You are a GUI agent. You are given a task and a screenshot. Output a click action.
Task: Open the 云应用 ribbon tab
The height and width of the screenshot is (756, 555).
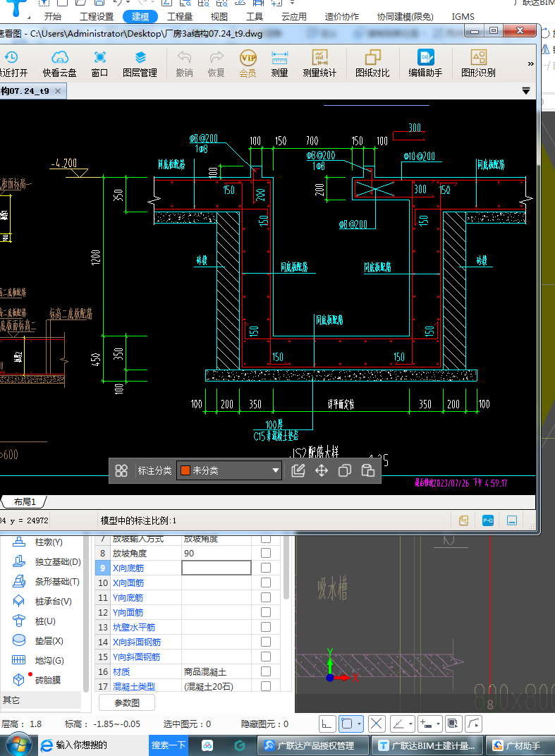pyautogui.click(x=294, y=16)
